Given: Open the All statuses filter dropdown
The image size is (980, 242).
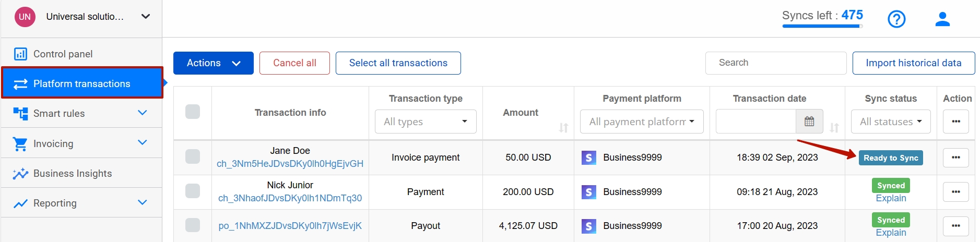Looking at the screenshot, I should click(x=891, y=122).
